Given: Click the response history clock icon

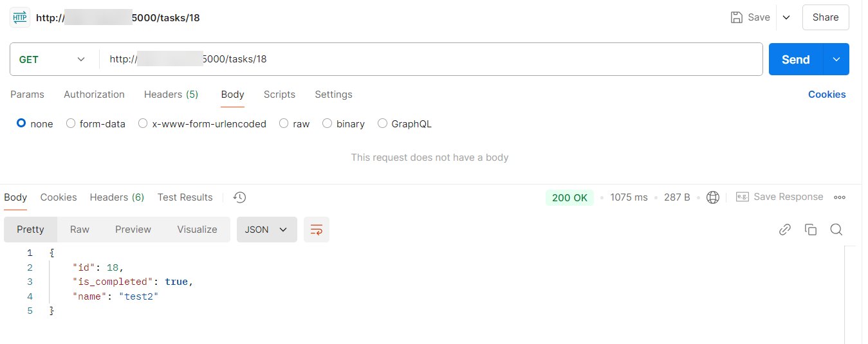Looking at the screenshot, I should (x=239, y=197).
